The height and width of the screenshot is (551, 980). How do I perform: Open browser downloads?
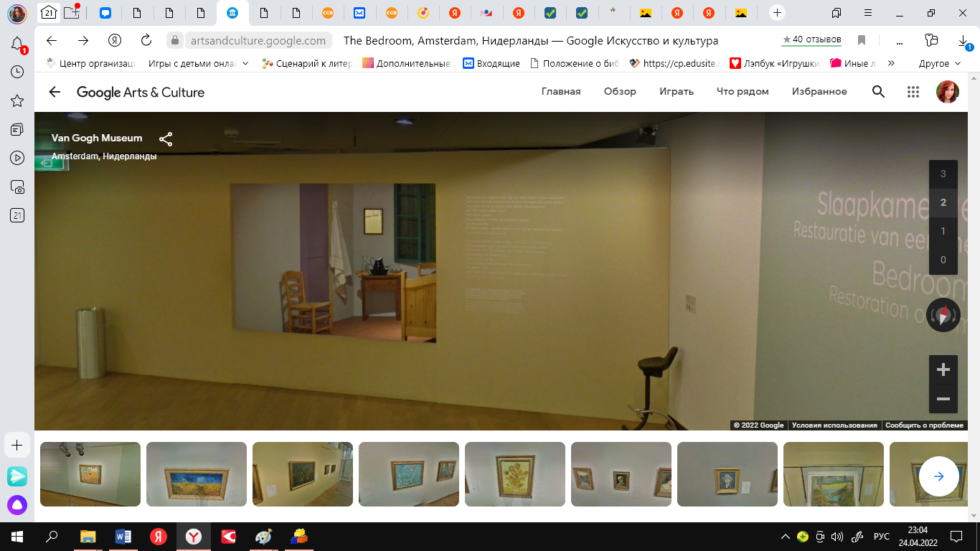(x=963, y=41)
